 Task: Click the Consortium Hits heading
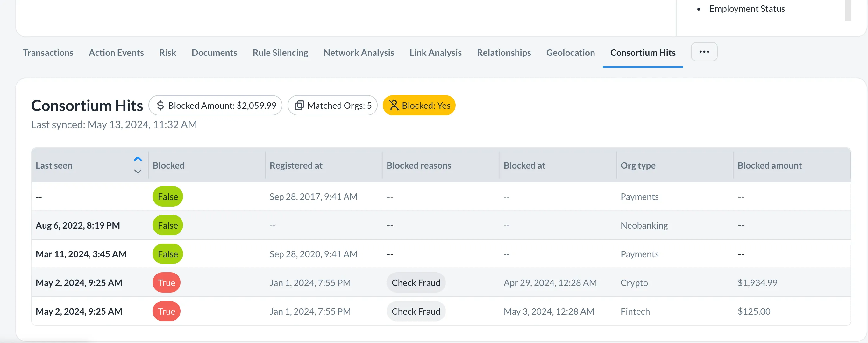click(87, 105)
